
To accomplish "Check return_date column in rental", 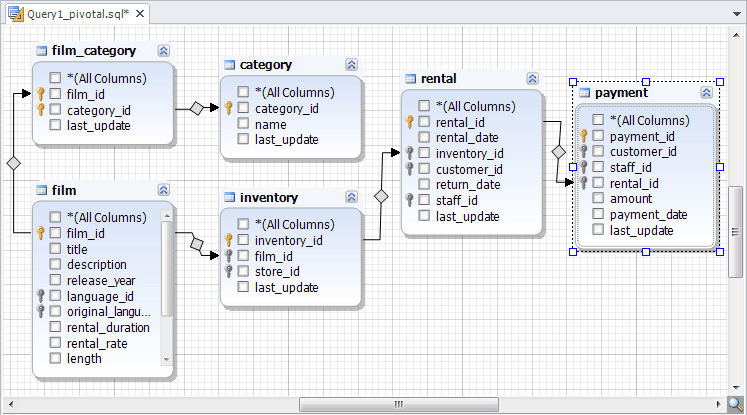I will point(424,184).
